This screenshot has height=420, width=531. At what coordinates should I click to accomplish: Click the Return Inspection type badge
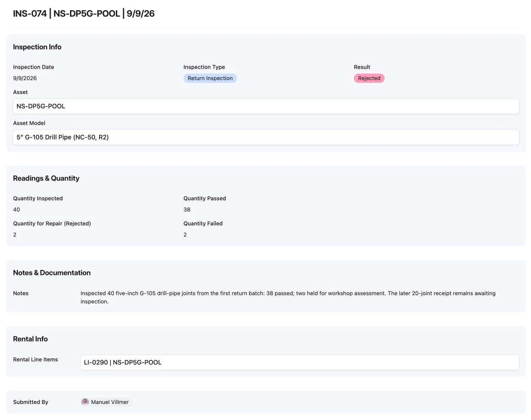[210, 78]
